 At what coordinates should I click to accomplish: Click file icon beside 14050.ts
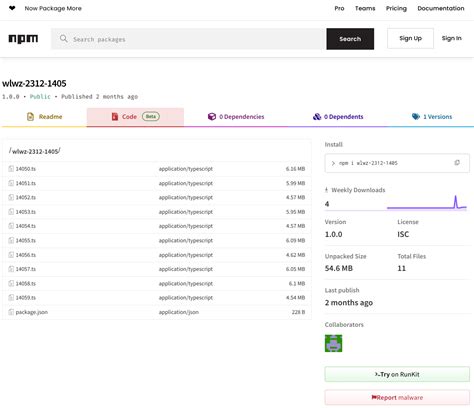[x=11, y=169]
